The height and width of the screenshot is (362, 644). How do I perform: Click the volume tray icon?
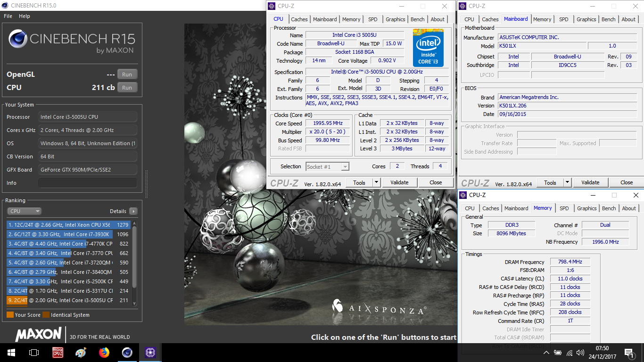pyautogui.click(x=580, y=353)
